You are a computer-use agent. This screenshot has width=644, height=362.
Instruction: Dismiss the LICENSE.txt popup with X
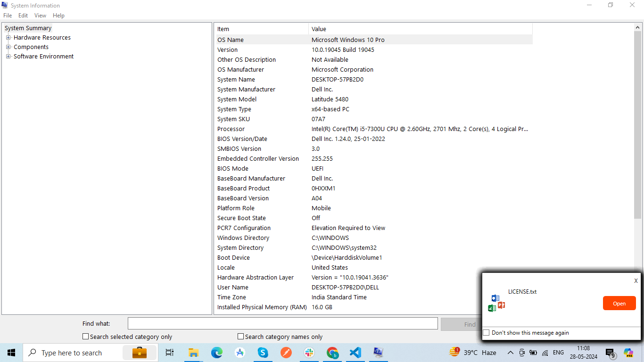pyautogui.click(x=636, y=281)
